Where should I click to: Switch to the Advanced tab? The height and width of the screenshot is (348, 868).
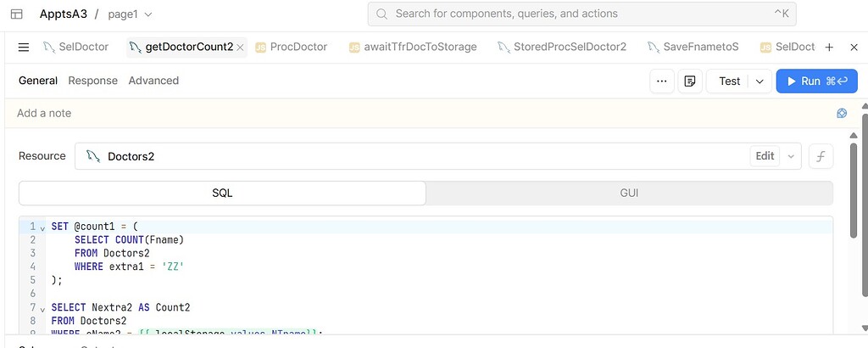pyautogui.click(x=153, y=81)
